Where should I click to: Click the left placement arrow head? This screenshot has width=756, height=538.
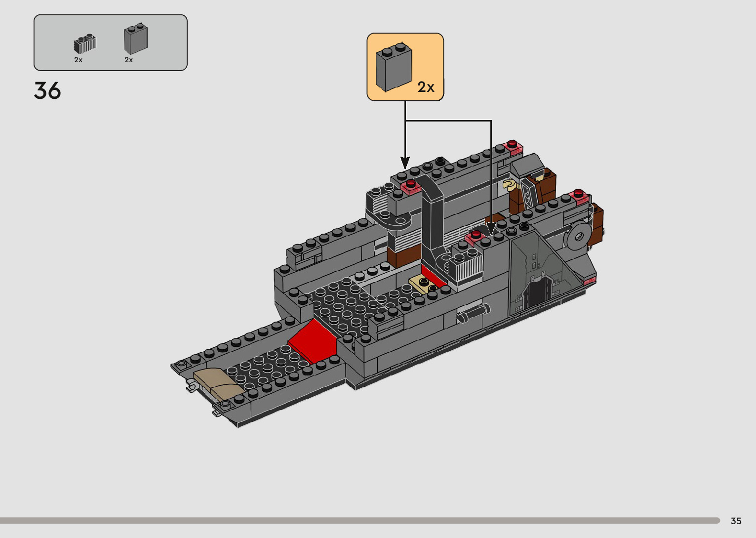point(405,163)
